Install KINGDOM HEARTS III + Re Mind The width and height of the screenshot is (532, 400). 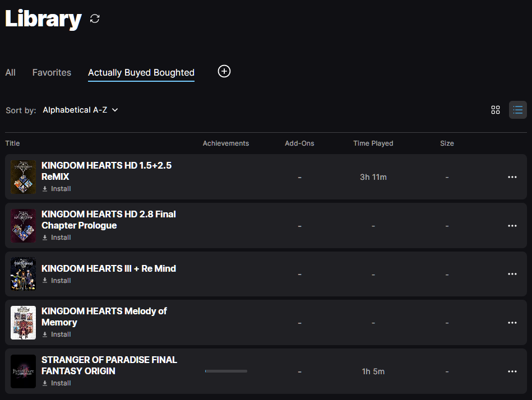pyautogui.click(x=56, y=281)
